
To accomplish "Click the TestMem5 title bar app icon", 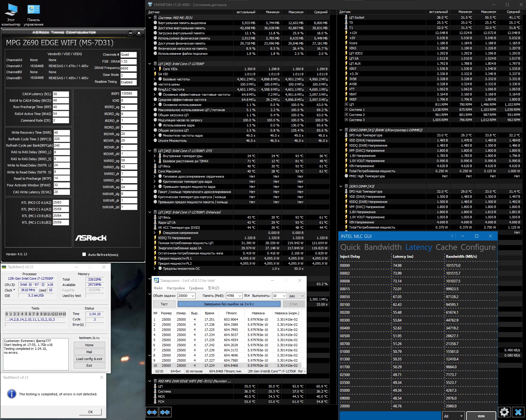I will (x=4, y=267).
